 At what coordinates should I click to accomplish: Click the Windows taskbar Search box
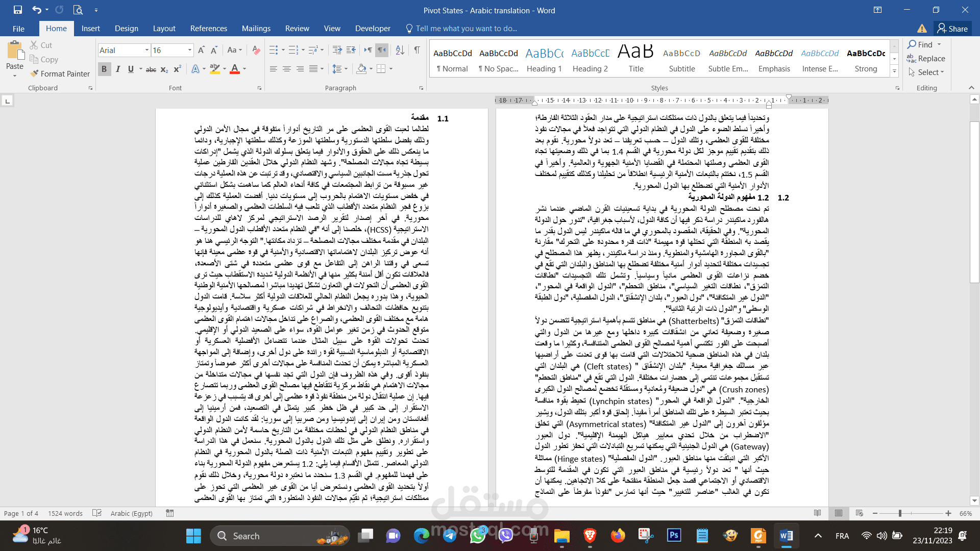click(x=280, y=536)
